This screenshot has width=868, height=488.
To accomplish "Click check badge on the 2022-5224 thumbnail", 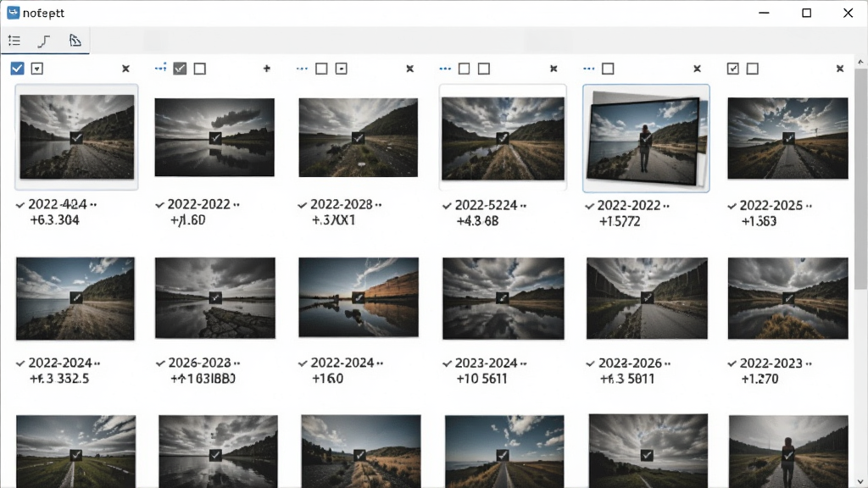I will 502,138.
